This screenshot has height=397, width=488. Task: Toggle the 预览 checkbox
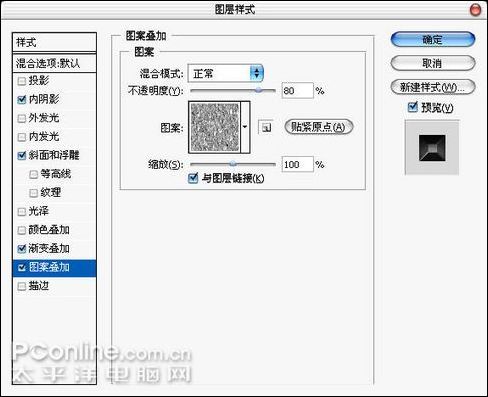[412, 107]
